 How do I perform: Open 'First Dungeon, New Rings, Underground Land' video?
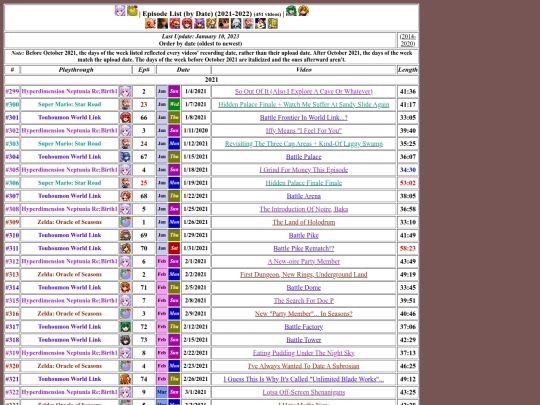coord(304,274)
